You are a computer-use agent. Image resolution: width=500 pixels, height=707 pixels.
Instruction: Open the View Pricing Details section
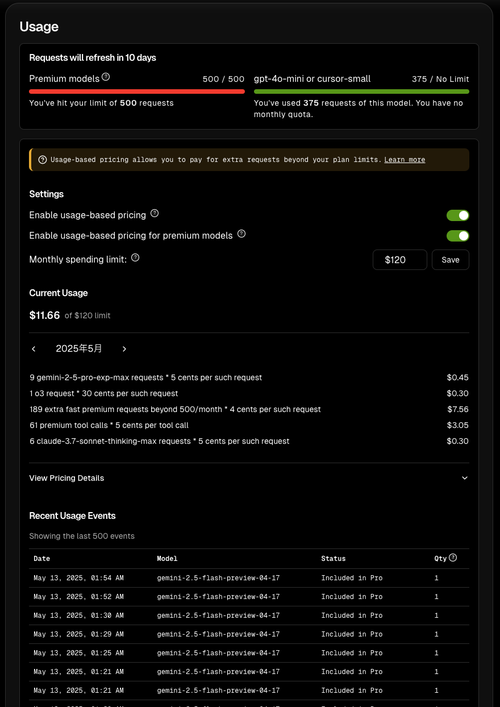pos(249,478)
